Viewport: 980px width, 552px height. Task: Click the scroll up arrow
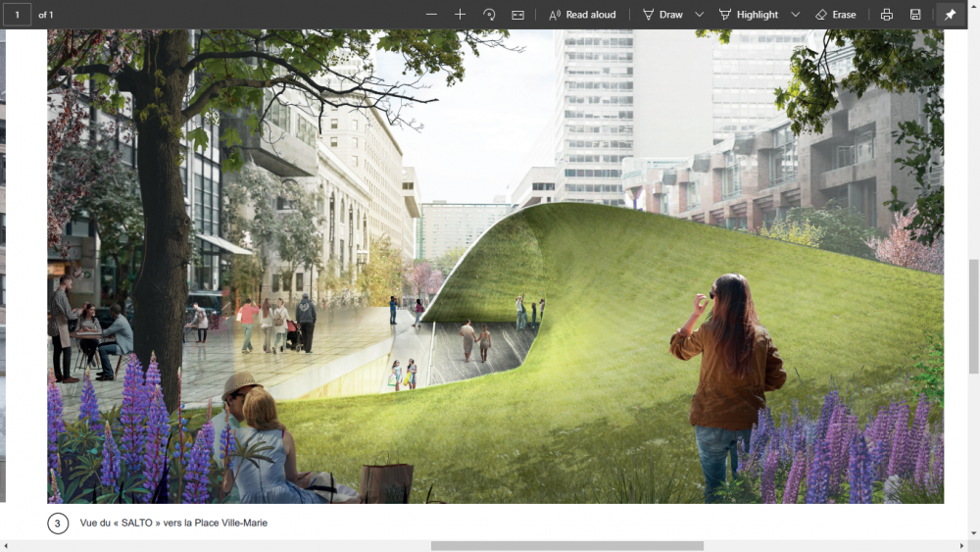tap(973, 35)
